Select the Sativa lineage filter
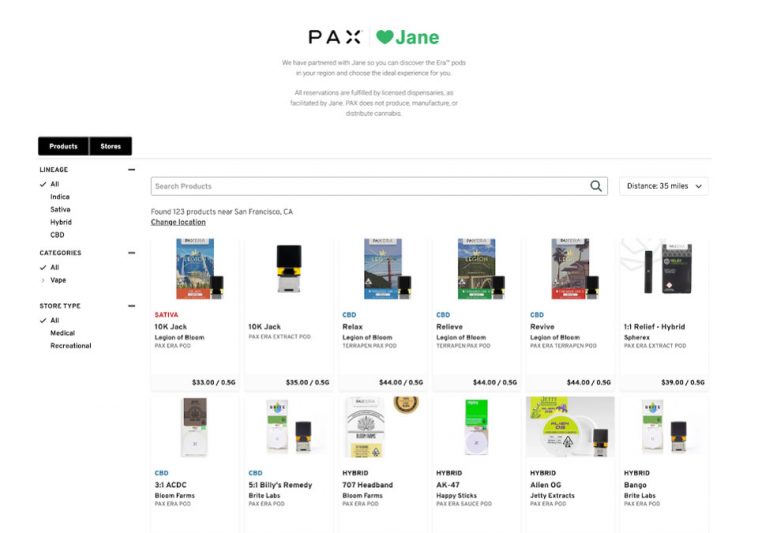The height and width of the screenshot is (533, 758). tap(61, 210)
